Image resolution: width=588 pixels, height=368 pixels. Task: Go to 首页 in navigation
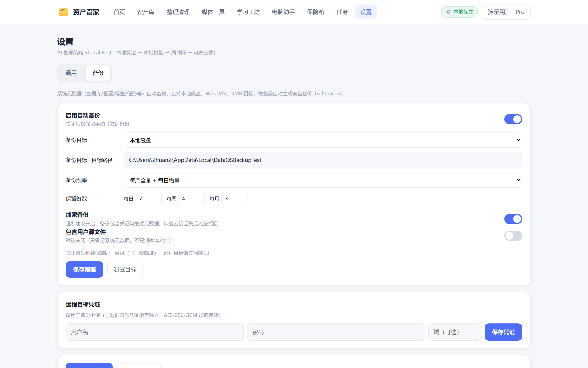point(119,12)
